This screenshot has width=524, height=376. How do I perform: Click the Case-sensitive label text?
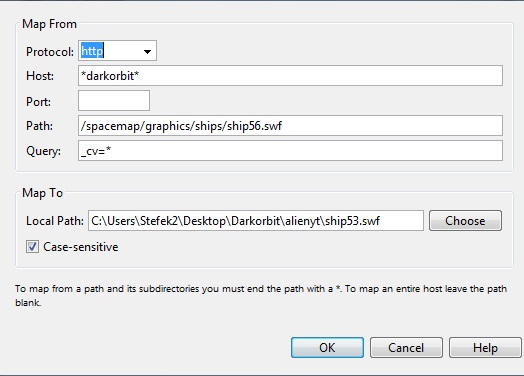click(81, 247)
